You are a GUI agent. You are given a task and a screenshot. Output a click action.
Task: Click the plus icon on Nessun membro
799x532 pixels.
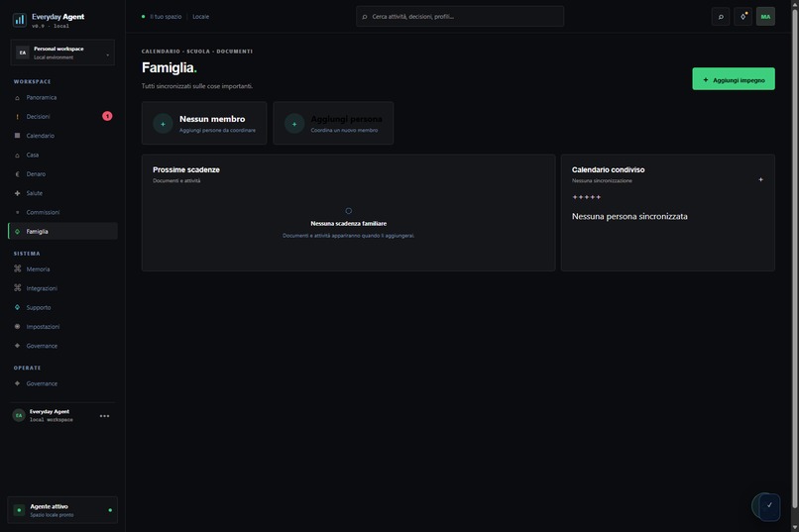163,124
